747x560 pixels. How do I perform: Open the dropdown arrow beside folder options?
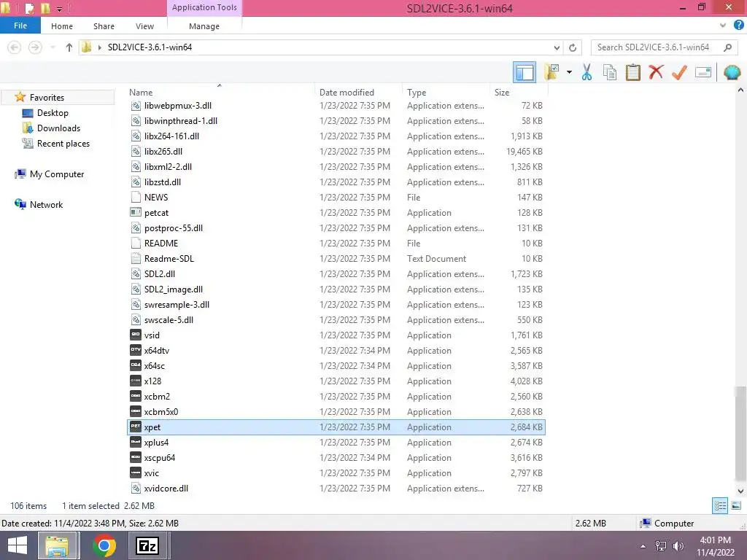(x=569, y=72)
